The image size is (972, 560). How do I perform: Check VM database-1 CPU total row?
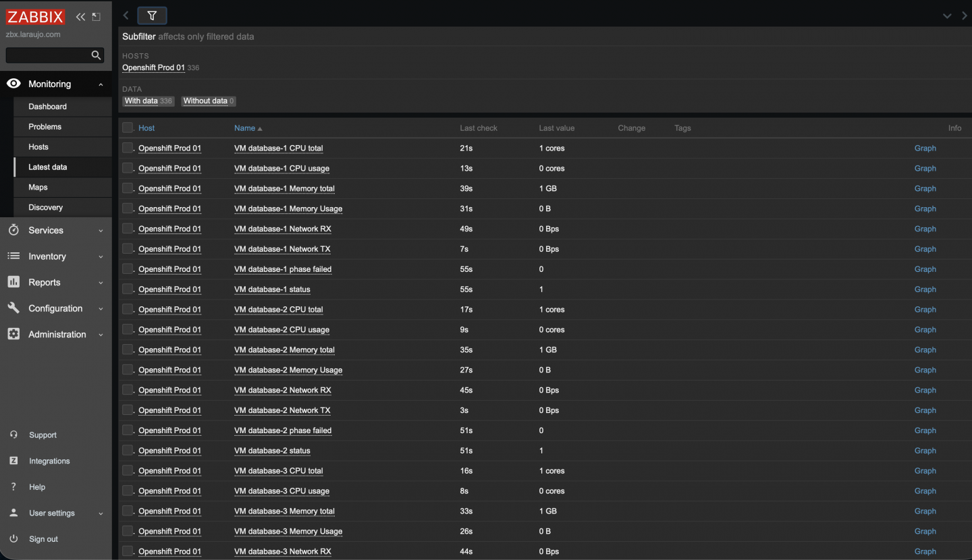click(128, 148)
